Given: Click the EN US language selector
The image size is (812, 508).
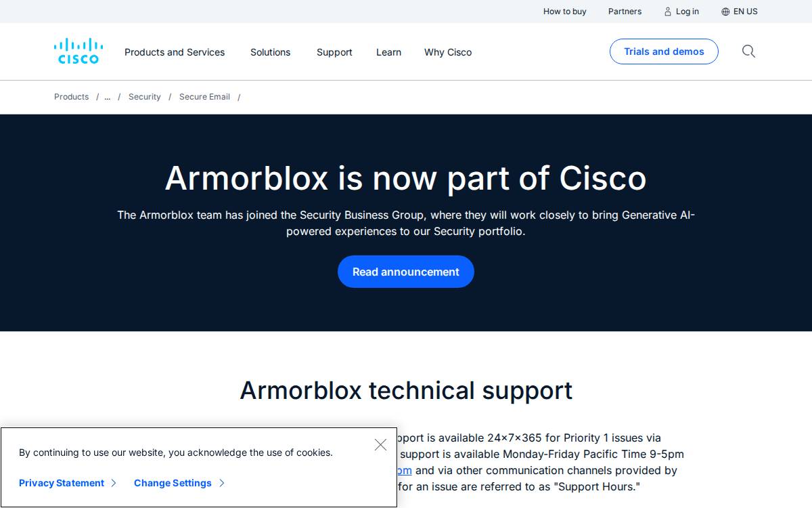Looking at the screenshot, I should (x=740, y=12).
